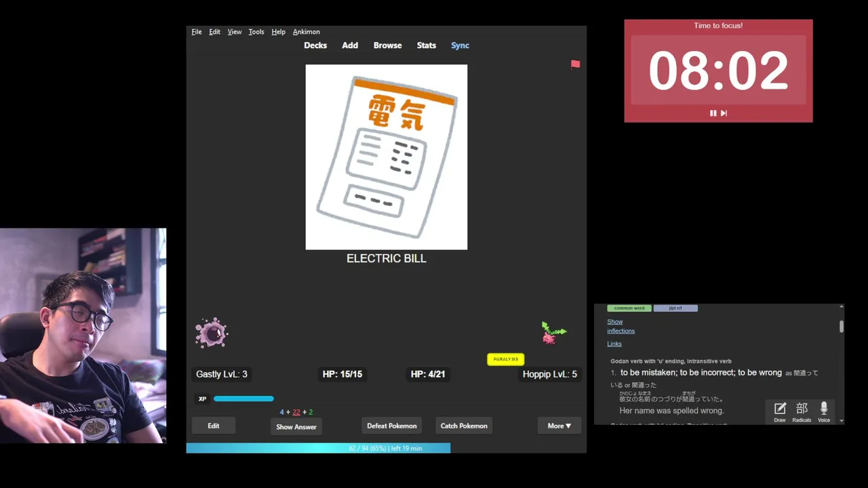View the Stats page
This screenshot has height=488, width=868.
tap(427, 45)
